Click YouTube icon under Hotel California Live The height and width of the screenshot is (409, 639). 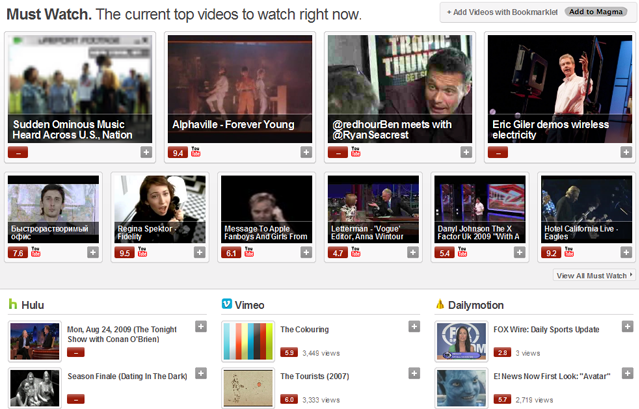569,252
